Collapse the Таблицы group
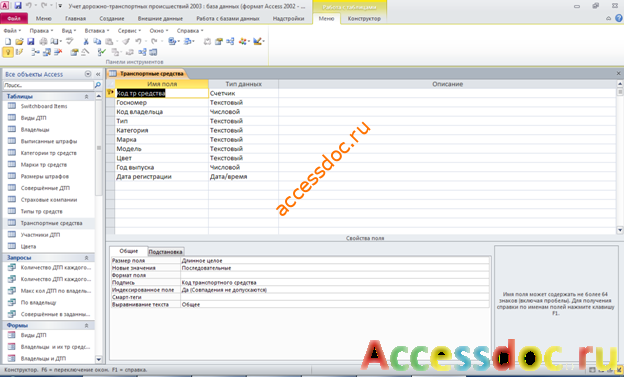Viewport: 624px width, 377px height. click(x=86, y=96)
